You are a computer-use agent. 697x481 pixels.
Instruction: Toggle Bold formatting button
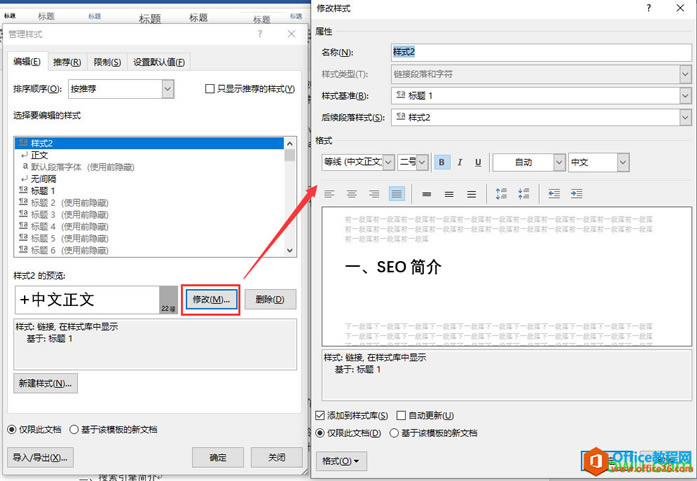tap(442, 162)
